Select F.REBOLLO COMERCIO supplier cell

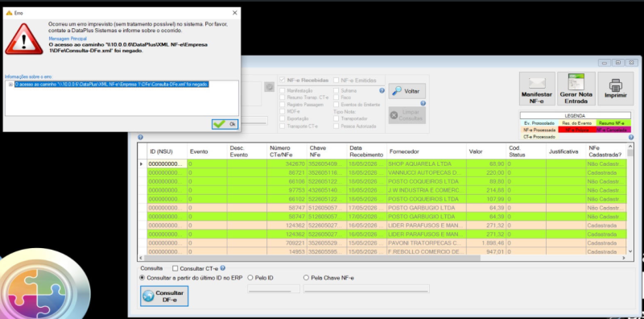(x=427, y=251)
